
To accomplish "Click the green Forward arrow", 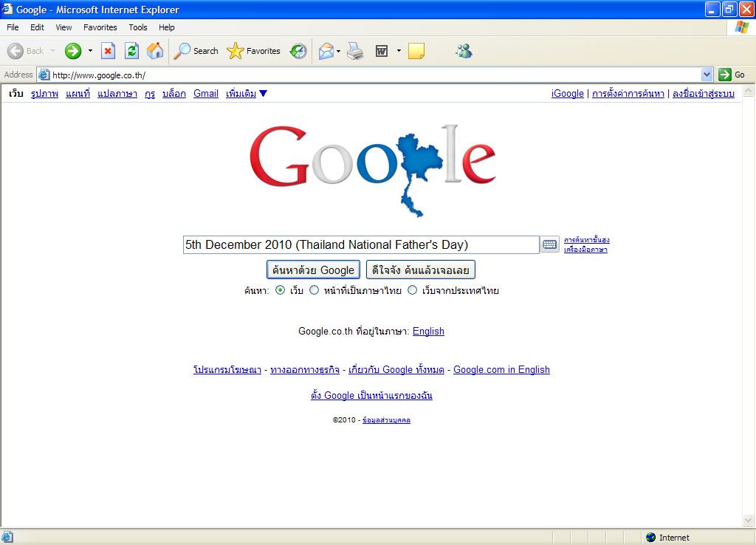I will (73, 51).
